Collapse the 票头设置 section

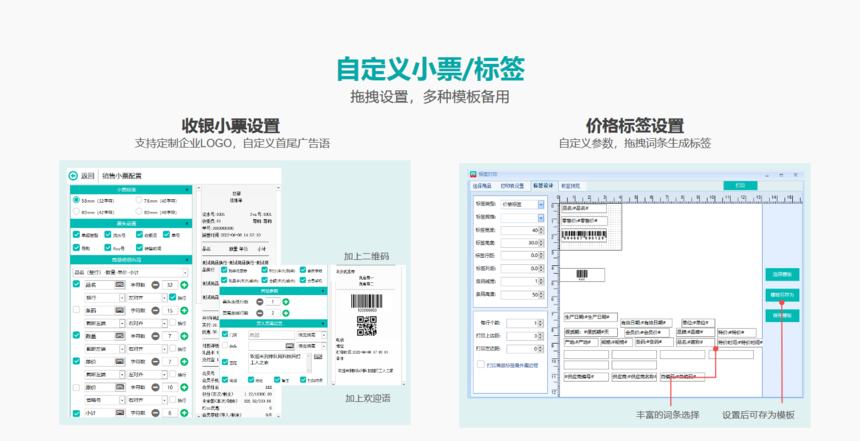coord(188,223)
